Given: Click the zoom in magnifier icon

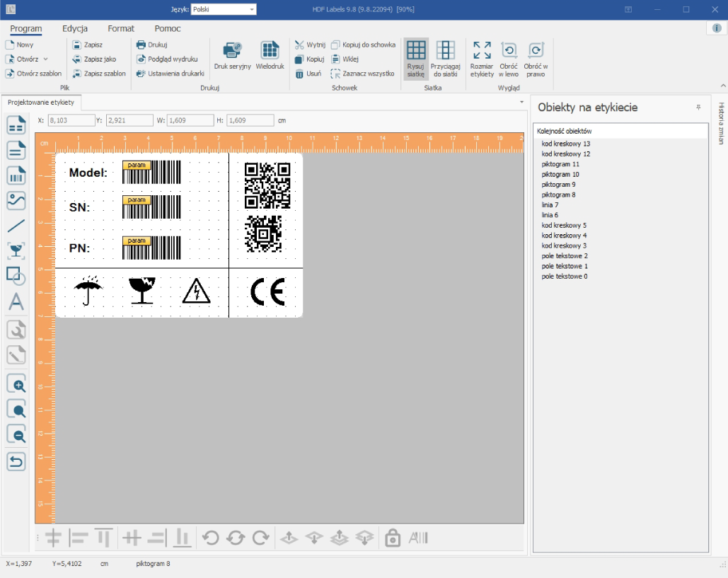Looking at the screenshot, I should [16, 385].
